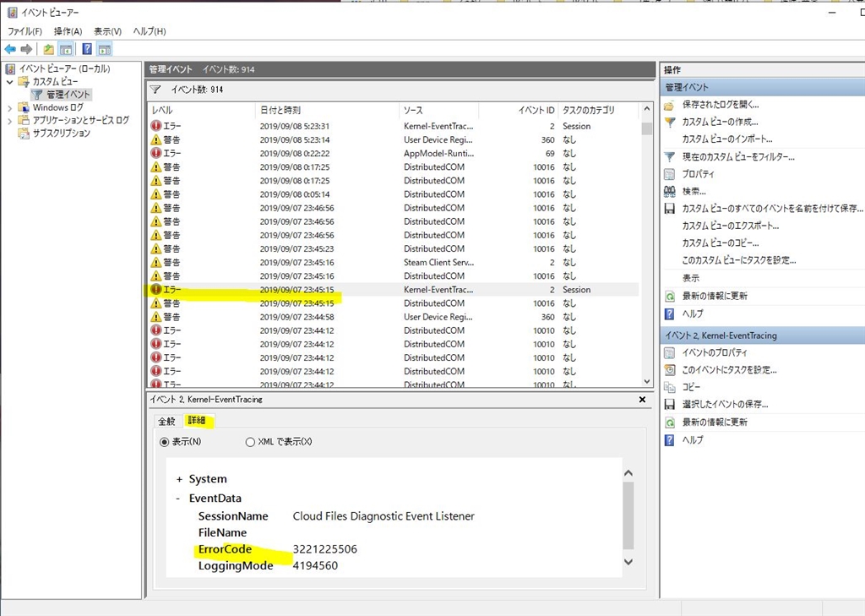This screenshot has height=616, width=865.
Task: Close the event preview pane with X
Action: point(642,399)
